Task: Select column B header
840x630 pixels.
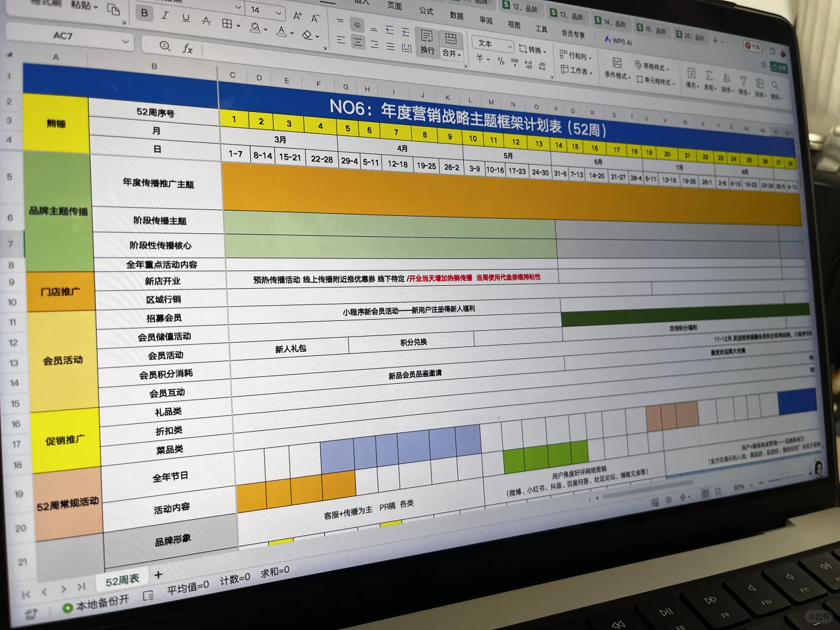Action: tap(154, 66)
